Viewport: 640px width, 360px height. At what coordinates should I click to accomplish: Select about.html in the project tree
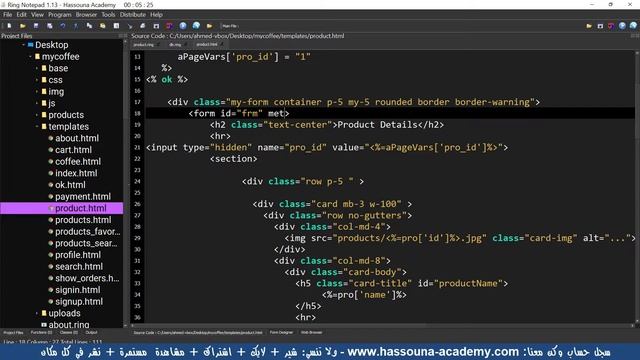point(77,138)
